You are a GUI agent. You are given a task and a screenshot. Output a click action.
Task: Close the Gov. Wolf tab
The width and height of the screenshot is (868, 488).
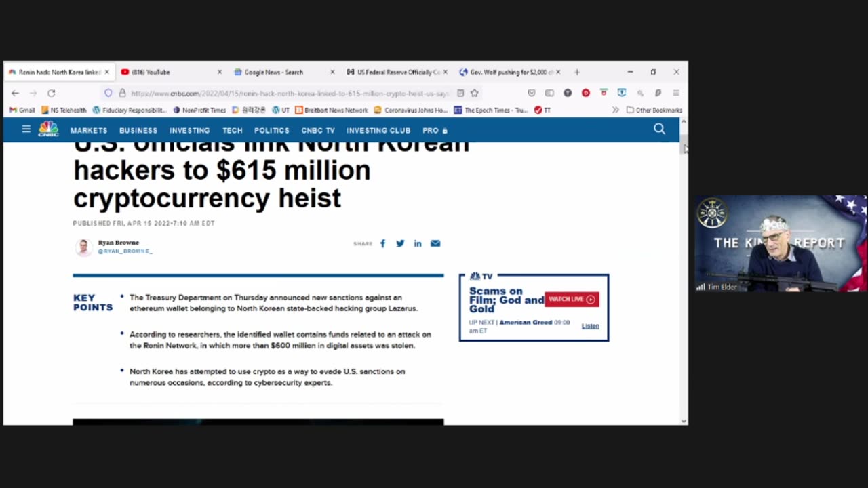[x=557, y=72]
